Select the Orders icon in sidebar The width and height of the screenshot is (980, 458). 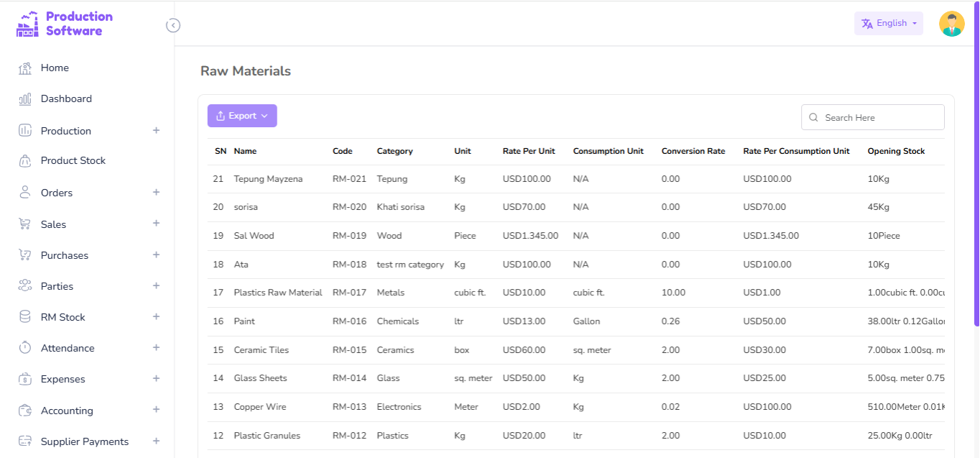(24, 192)
